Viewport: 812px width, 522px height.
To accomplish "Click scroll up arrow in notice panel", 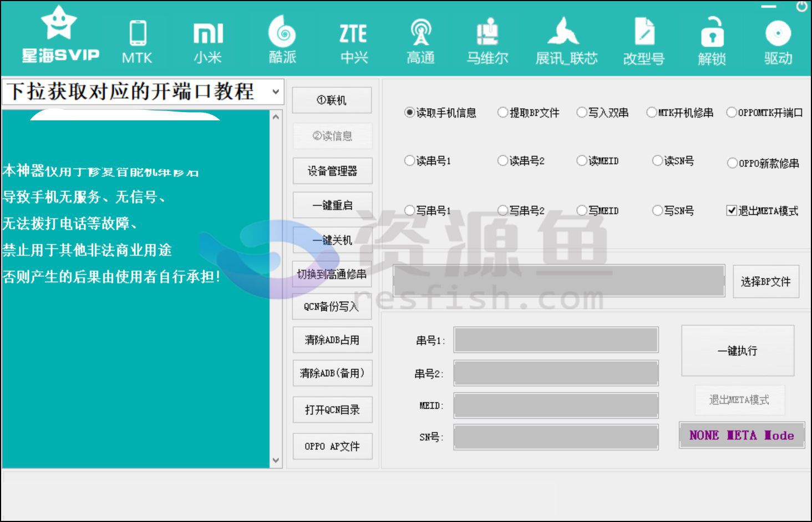I will pyautogui.click(x=276, y=117).
